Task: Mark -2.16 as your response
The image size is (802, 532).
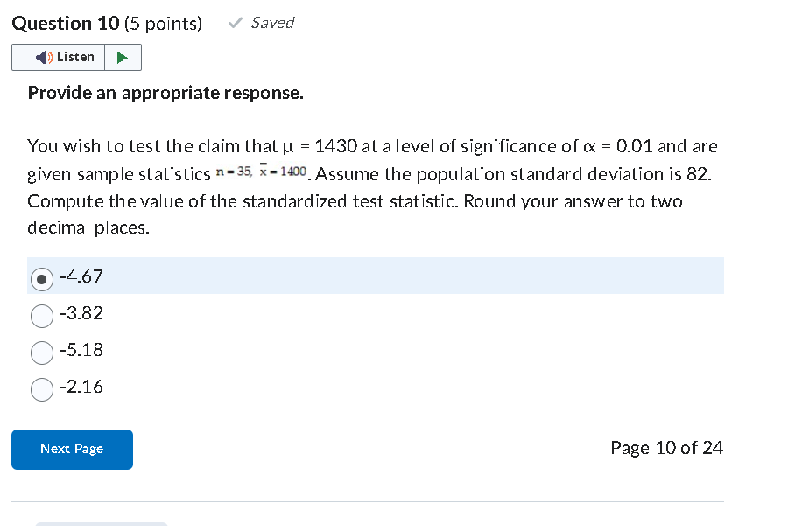Action: (x=41, y=388)
